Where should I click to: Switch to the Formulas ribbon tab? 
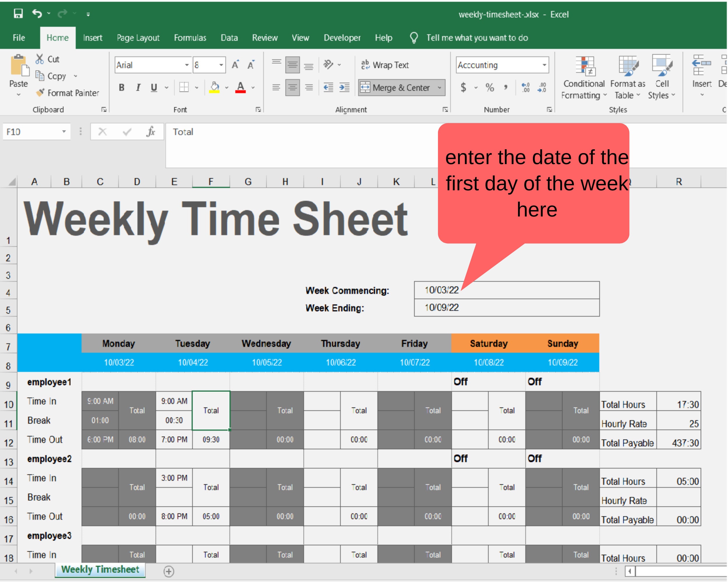190,38
